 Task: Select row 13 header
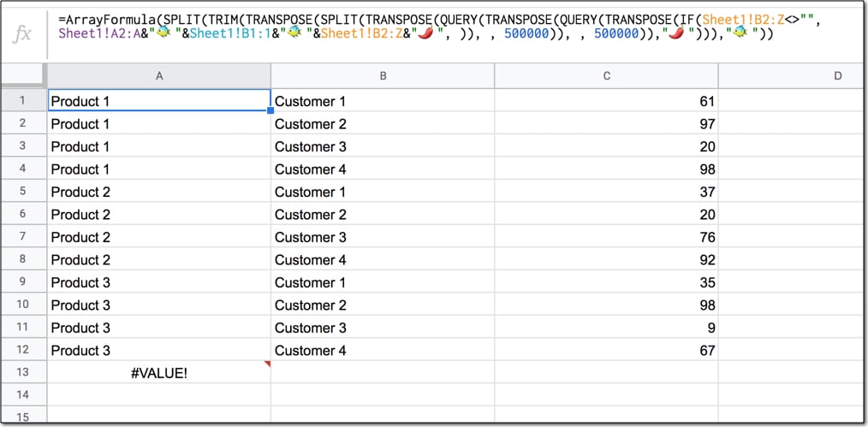(23, 373)
